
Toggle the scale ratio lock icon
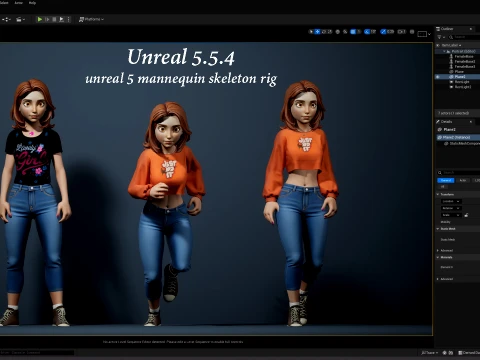[466, 215]
